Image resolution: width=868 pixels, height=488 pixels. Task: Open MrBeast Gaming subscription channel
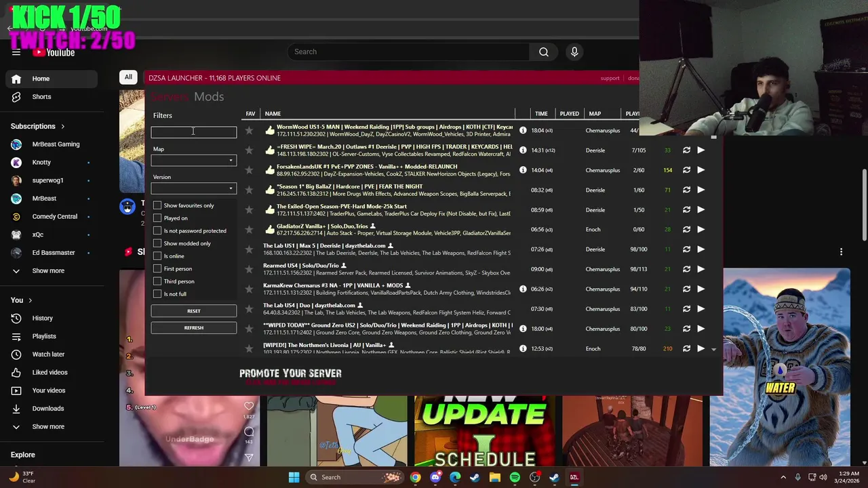[52, 144]
